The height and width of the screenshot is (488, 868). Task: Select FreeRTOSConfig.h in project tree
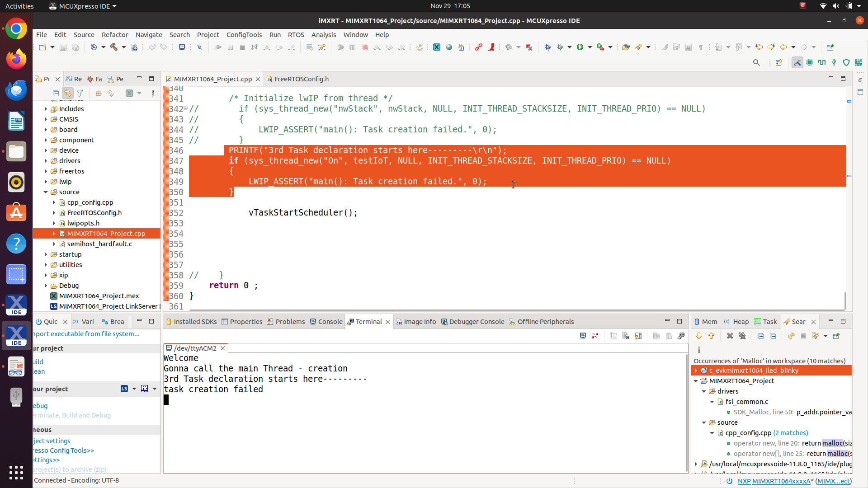[94, 213]
